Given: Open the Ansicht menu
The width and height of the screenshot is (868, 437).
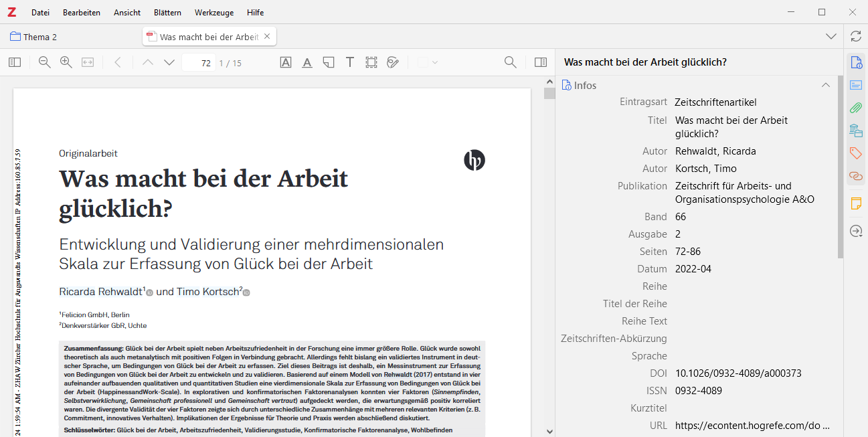Looking at the screenshot, I should pos(127,13).
